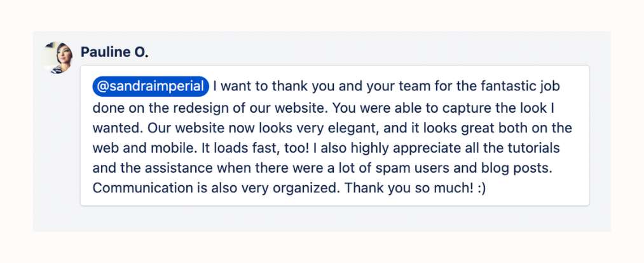644x263 pixels.
Task: Click the smiley ":)" at message end
Action: [482, 188]
